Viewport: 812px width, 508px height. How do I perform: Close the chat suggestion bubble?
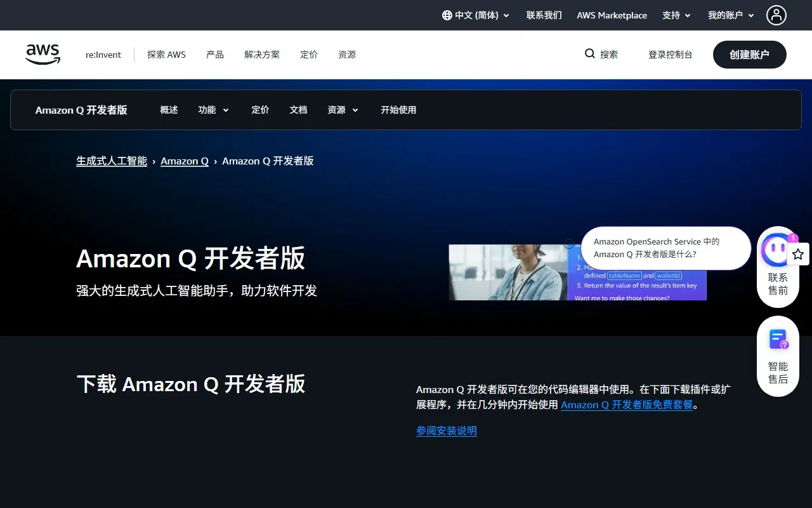tap(569, 244)
